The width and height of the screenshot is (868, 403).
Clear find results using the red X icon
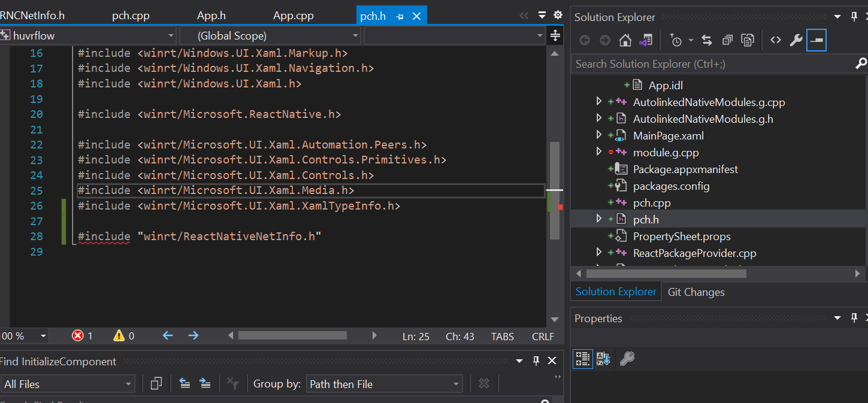[x=551, y=360]
